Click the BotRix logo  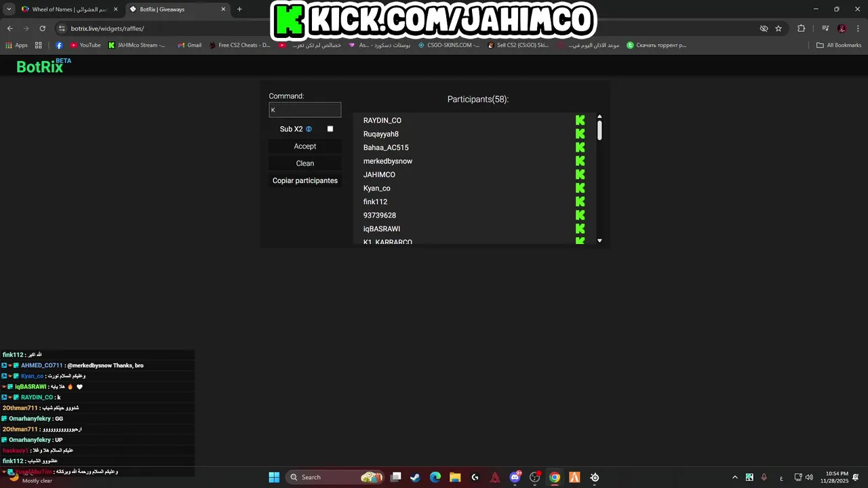pyautogui.click(x=43, y=66)
